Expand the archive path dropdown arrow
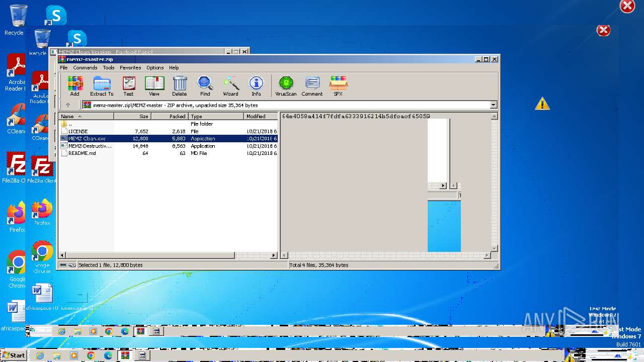Image resolution: width=644 pixels, height=362 pixels. click(x=494, y=105)
